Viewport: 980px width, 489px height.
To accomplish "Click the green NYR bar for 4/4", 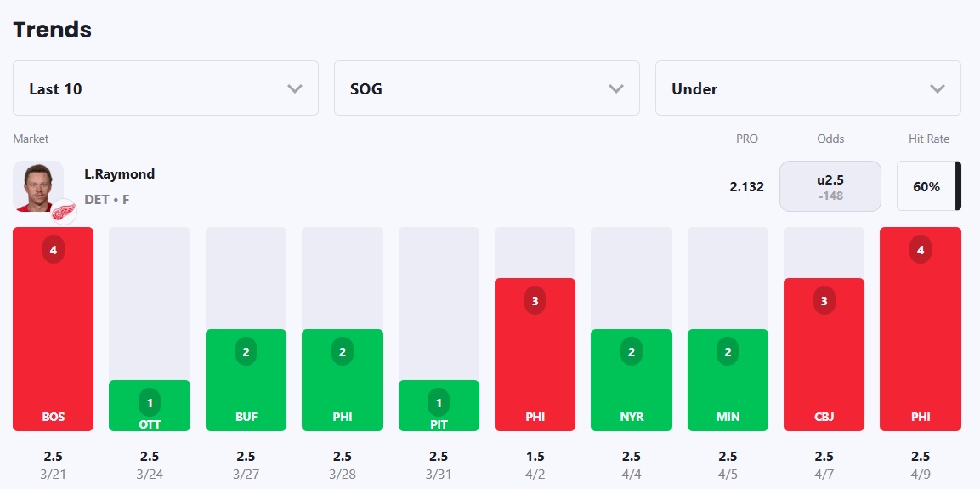I will pyautogui.click(x=632, y=380).
